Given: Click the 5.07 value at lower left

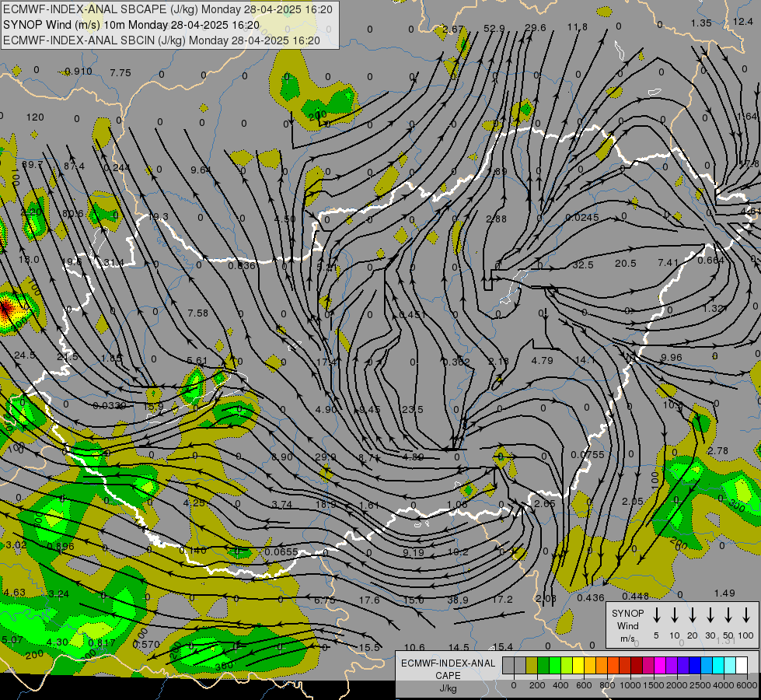Looking at the screenshot, I should (x=12, y=640).
